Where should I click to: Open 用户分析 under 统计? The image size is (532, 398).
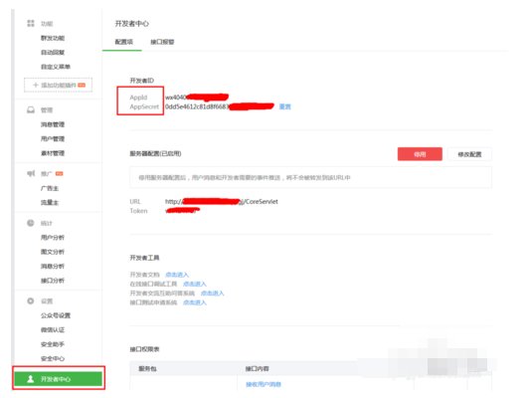click(x=53, y=238)
